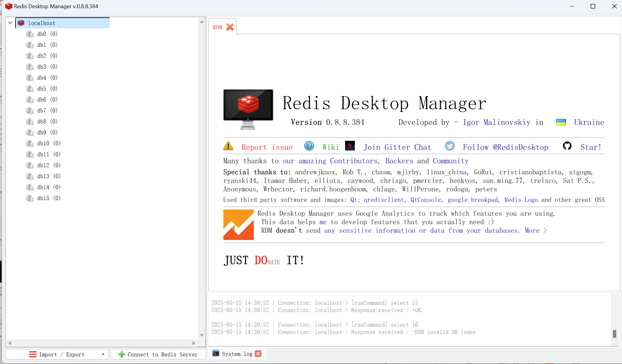This screenshot has width=622, height=364.
Task: Switch to System log tab
Action: (237, 354)
